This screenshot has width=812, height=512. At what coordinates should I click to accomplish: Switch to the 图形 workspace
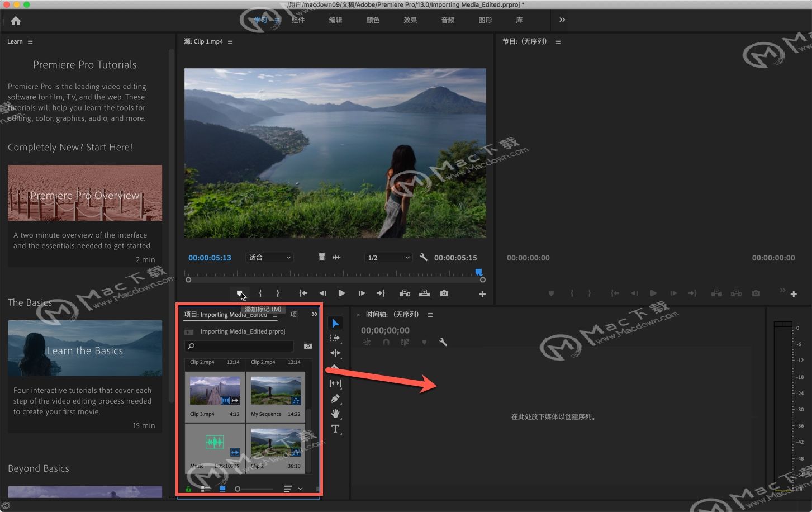pos(485,20)
